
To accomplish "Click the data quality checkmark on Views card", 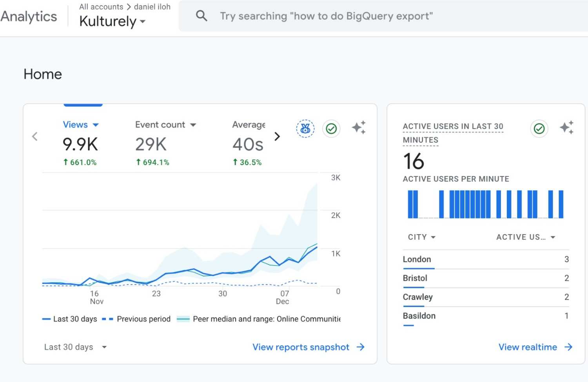I will pyautogui.click(x=331, y=129).
